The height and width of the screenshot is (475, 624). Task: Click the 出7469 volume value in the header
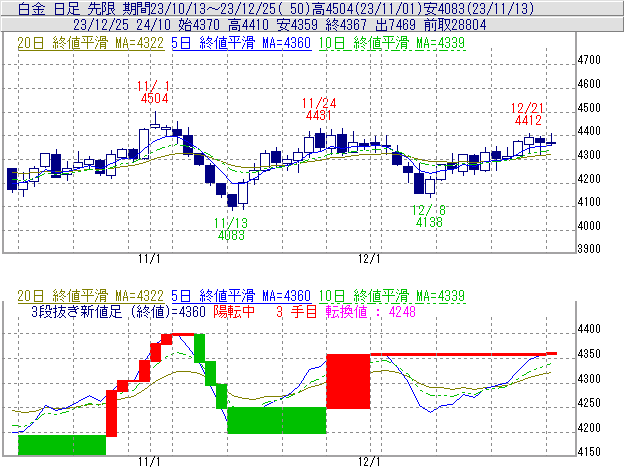click(x=396, y=25)
